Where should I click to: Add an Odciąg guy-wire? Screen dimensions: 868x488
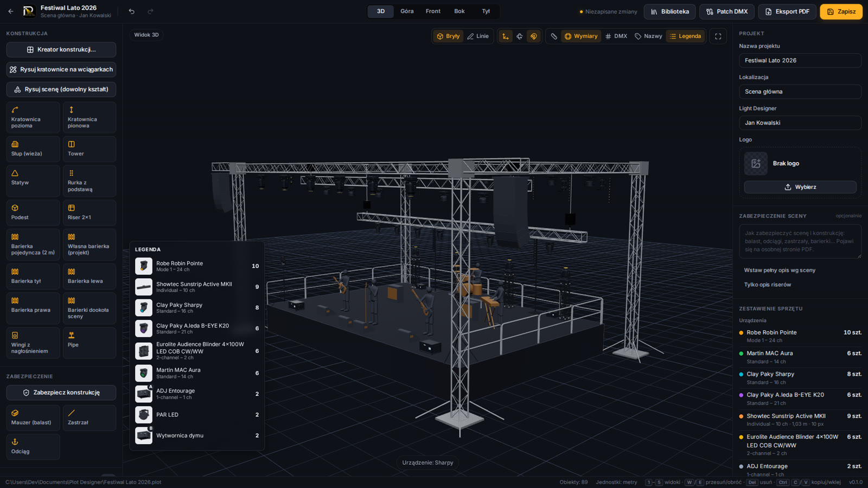[33, 447]
